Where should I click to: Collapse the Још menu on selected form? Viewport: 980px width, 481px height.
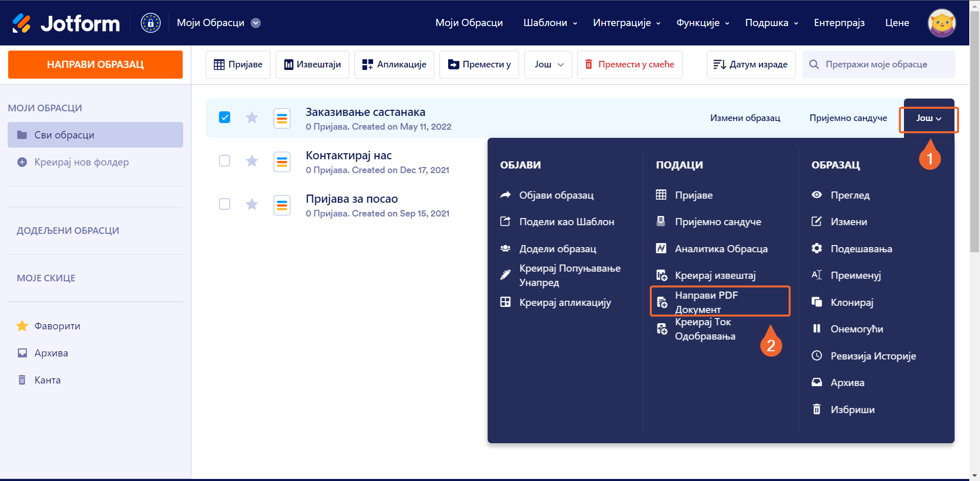click(929, 118)
